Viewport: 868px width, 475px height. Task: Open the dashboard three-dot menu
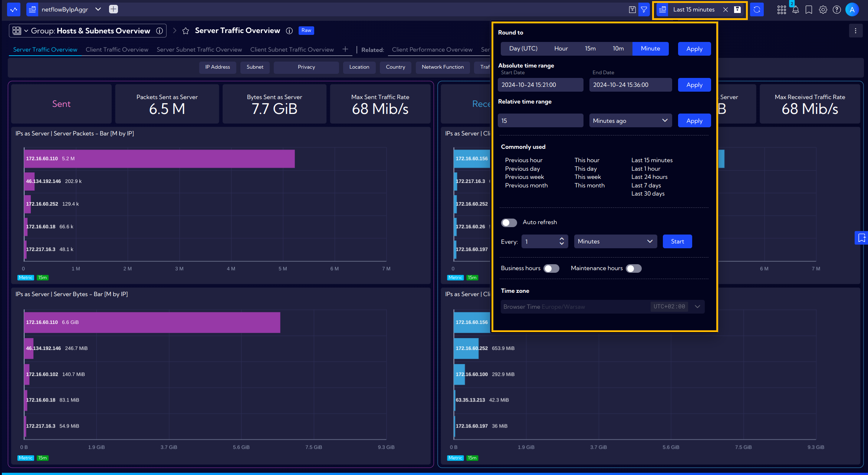(x=856, y=31)
